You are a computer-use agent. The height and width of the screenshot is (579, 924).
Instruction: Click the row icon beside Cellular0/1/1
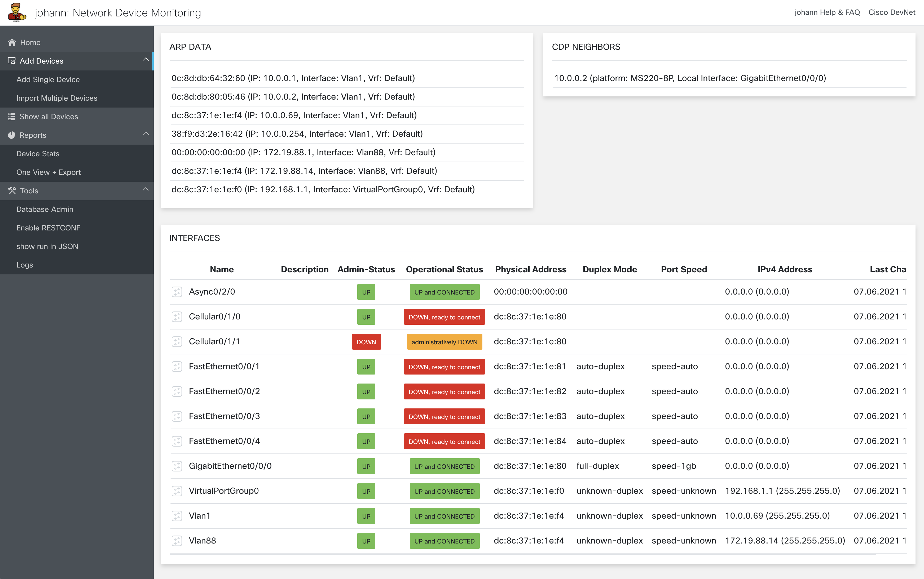click(x=177, y=342)
